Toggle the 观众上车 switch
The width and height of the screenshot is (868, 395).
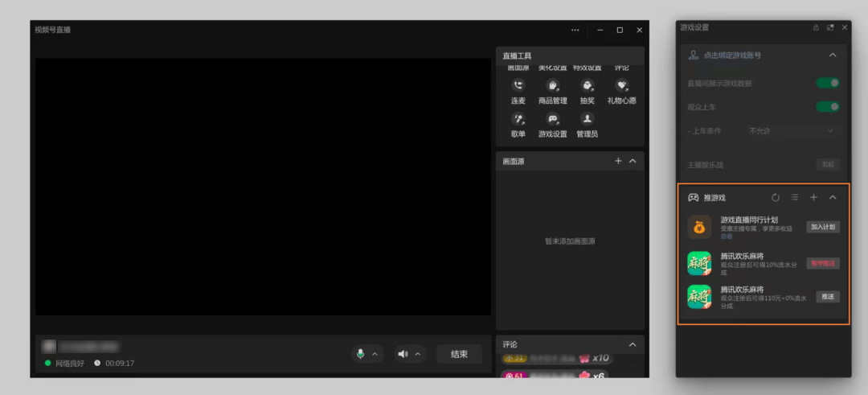828,106
